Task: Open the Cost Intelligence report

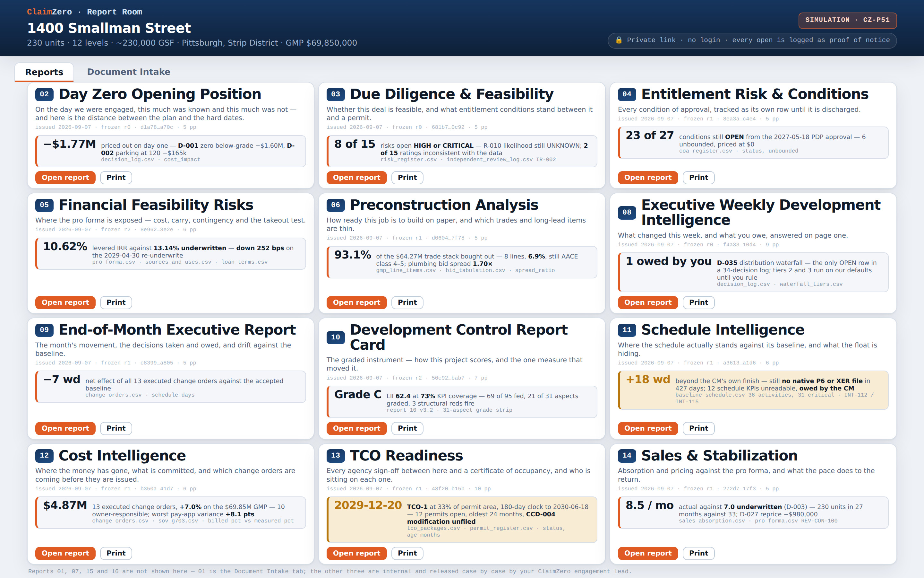Action: (65, 553)
